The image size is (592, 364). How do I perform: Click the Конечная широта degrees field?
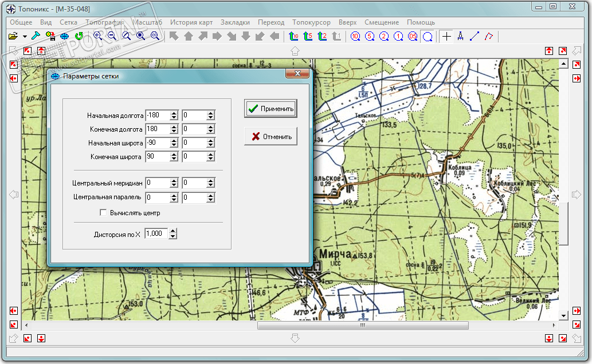tap(157, 156)
